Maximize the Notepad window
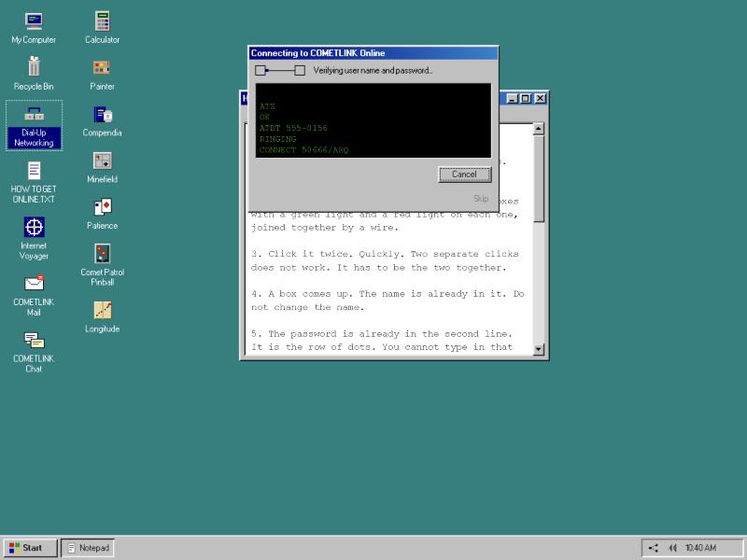Screen dimensions: 747x560 (525, 99)
